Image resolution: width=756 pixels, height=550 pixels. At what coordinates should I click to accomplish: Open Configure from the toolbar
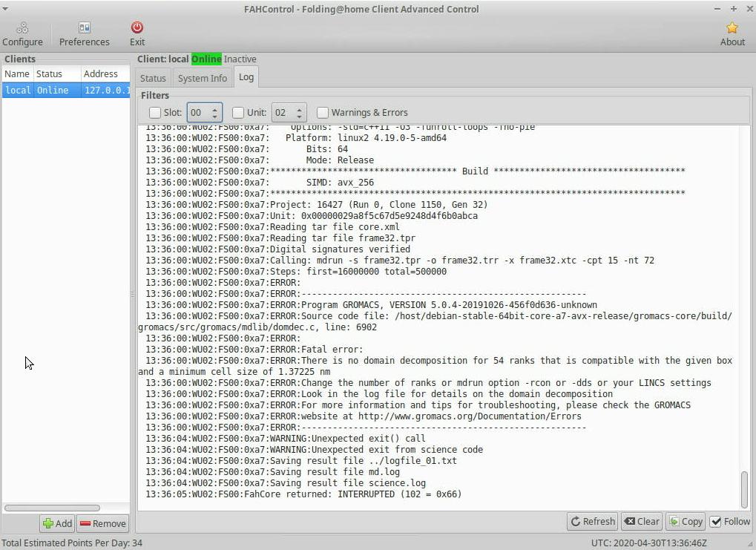click(22, 34)
